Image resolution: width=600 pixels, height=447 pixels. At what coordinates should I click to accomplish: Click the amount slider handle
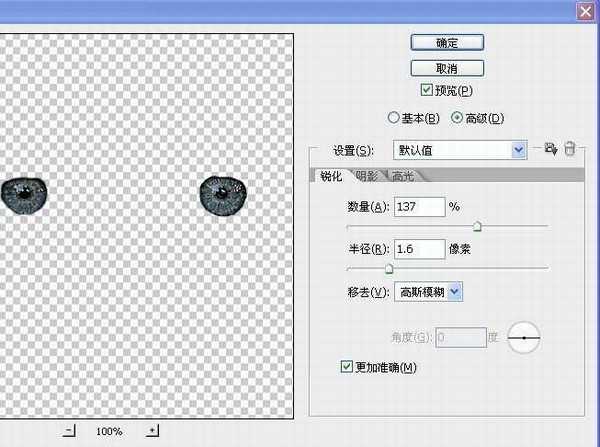click(477, 226)
